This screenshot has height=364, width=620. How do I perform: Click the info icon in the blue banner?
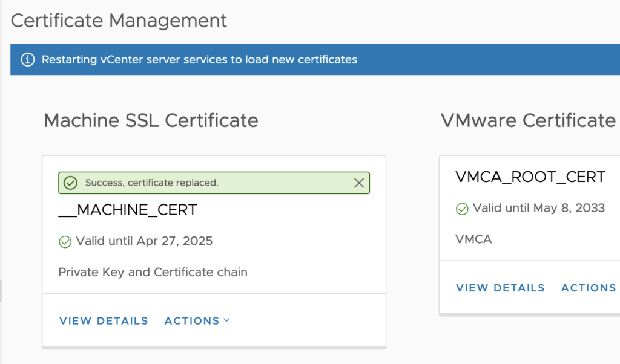click(x=27, y=59)
